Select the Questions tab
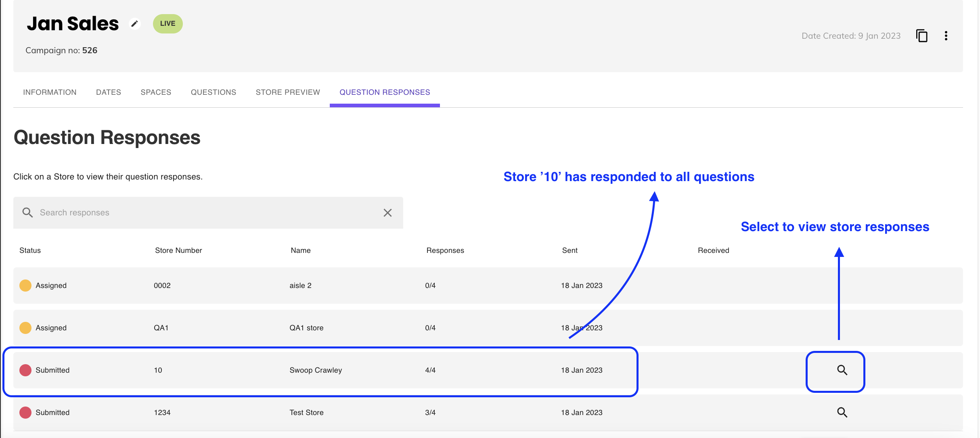This screenshot has height=438, width=980. tap(214, 92)
